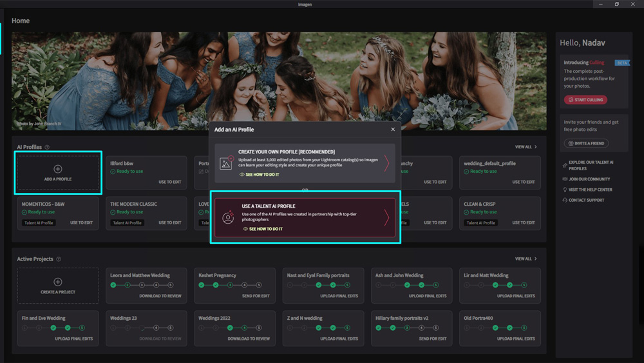The height and width of the screenshot is (363, 644).
Task: Open View All for Active Projects
Action: (x=526, y=259)
